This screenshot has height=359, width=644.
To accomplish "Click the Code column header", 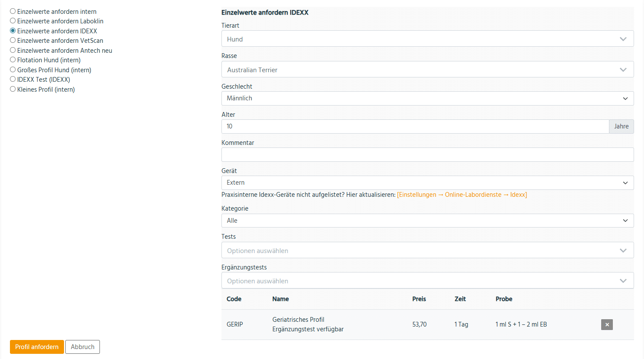I will 234,299.
